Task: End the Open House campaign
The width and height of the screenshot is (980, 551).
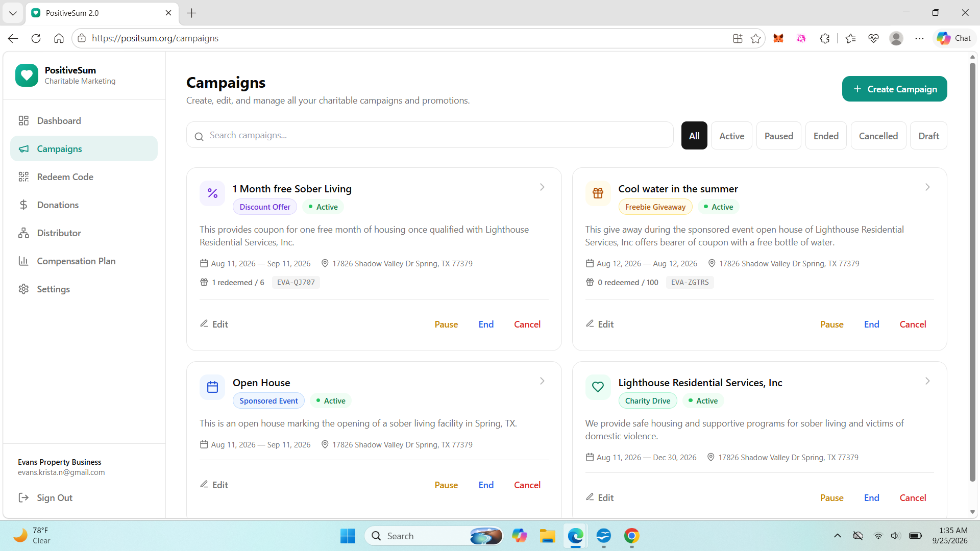Action: point(486,485)
